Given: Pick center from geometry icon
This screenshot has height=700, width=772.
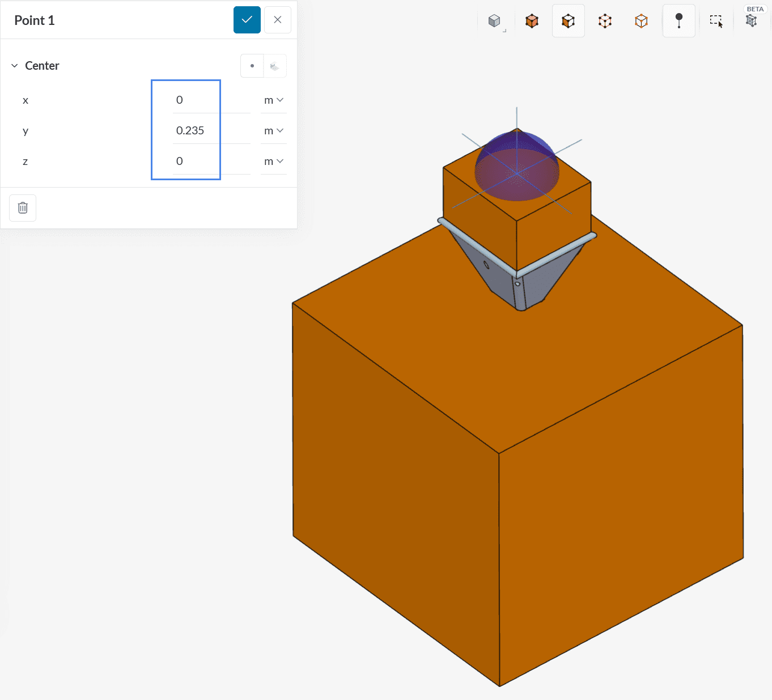Looking at the screenshot, I should (275, 66).
